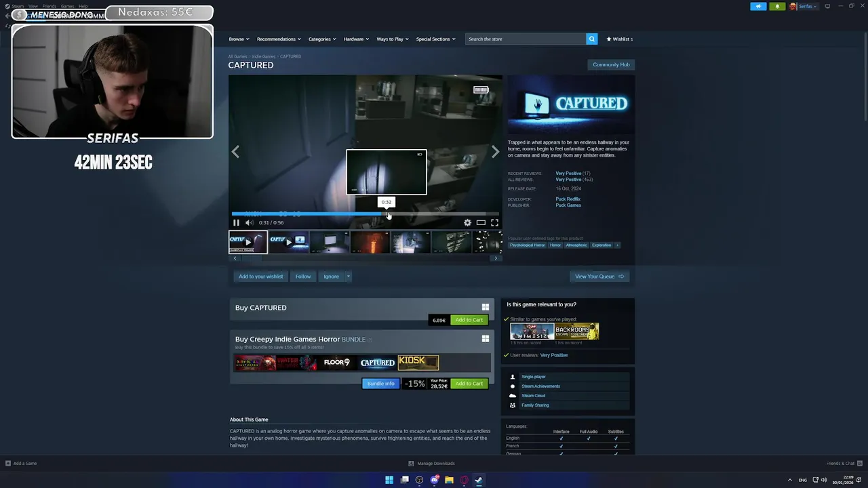This screenshot has height=488, width=868.
Task: Click the Serifas profile avatar
Action: (793, 6)
